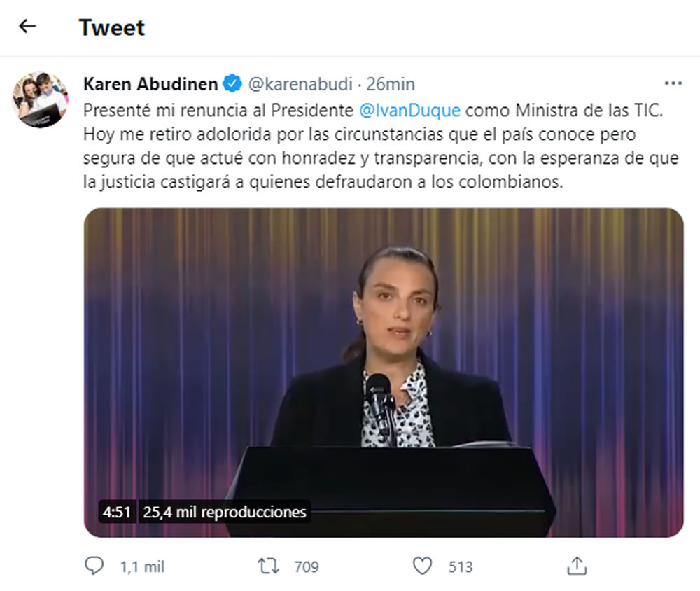View the 513 likes count
Image resolution: width=700 pixels, height=591 pixels.
click(461, 567)
